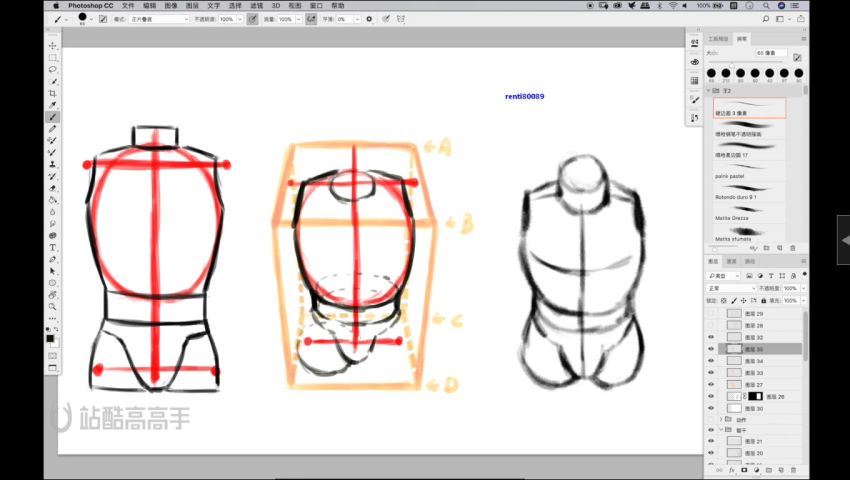Open the 滤镜 menu

pos(256,5)
